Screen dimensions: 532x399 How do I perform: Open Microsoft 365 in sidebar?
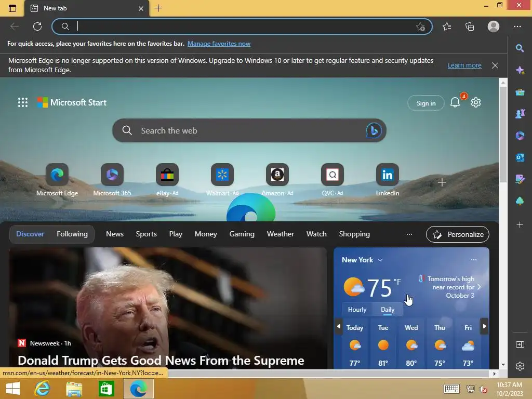coord(520,136)
